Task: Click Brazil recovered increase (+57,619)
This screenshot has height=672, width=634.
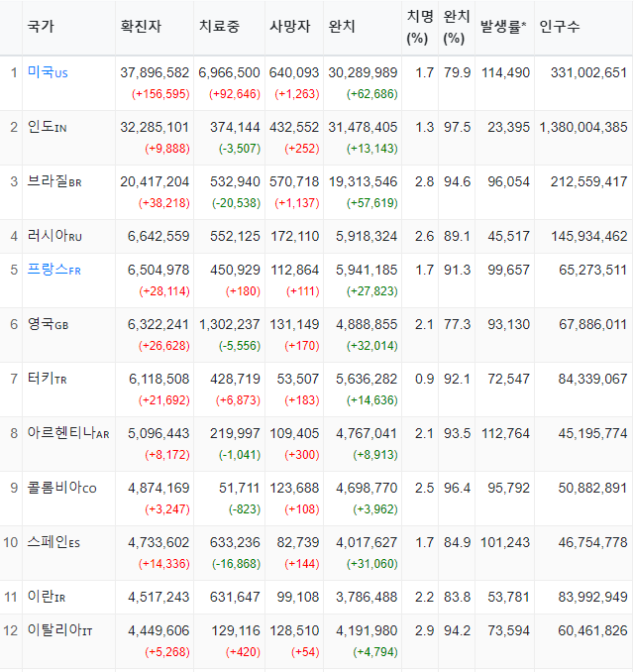Action: (372, 203)
